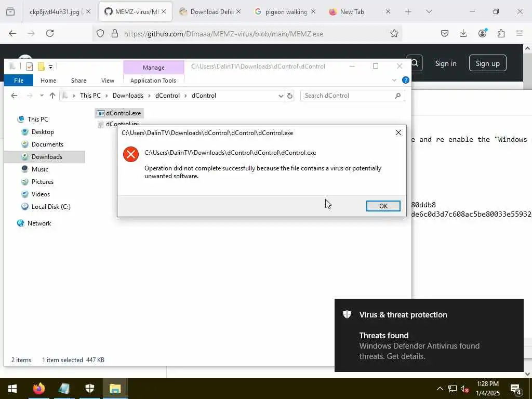Open Explorer help icon
This screenshot has height=399, width=532.
405,80
